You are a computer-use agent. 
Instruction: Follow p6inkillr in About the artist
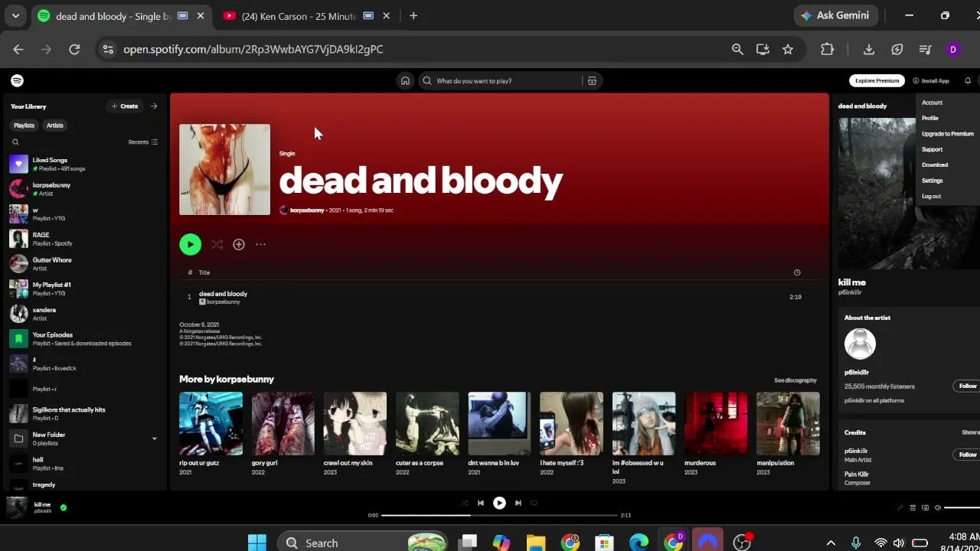coord(968,386)
